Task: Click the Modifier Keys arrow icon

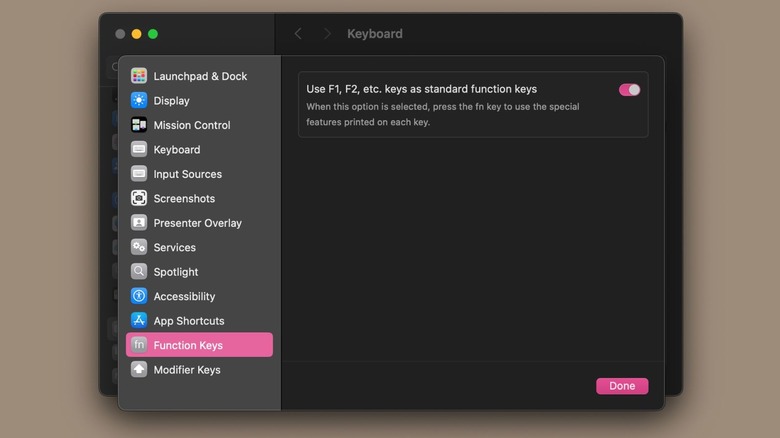Action: click(139, 370)
